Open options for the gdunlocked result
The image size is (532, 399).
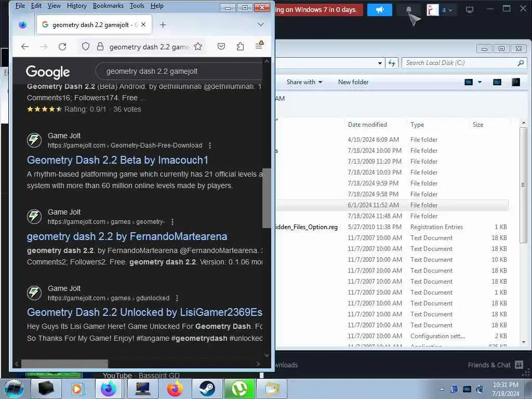click(x=177, y=298)
